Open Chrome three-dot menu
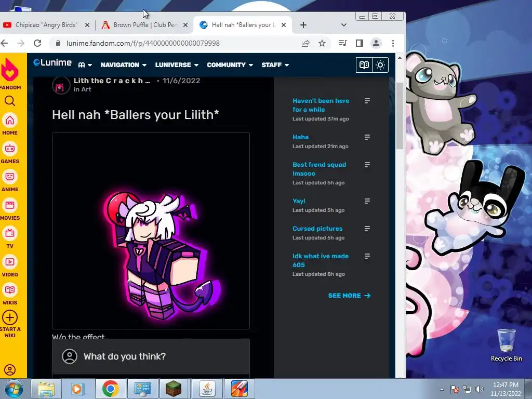The height and width of the screenshot is (399, 532). [393, 43]
